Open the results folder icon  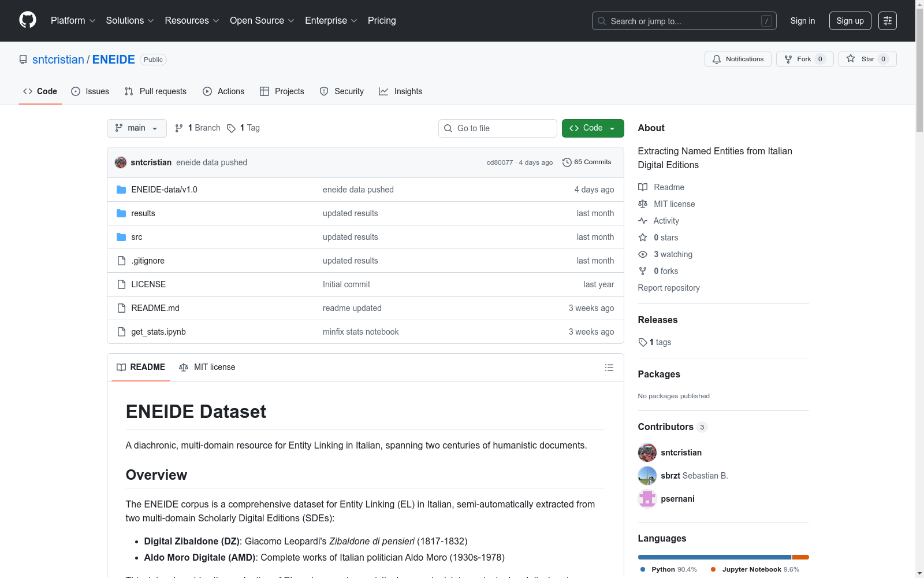(121, 213)
